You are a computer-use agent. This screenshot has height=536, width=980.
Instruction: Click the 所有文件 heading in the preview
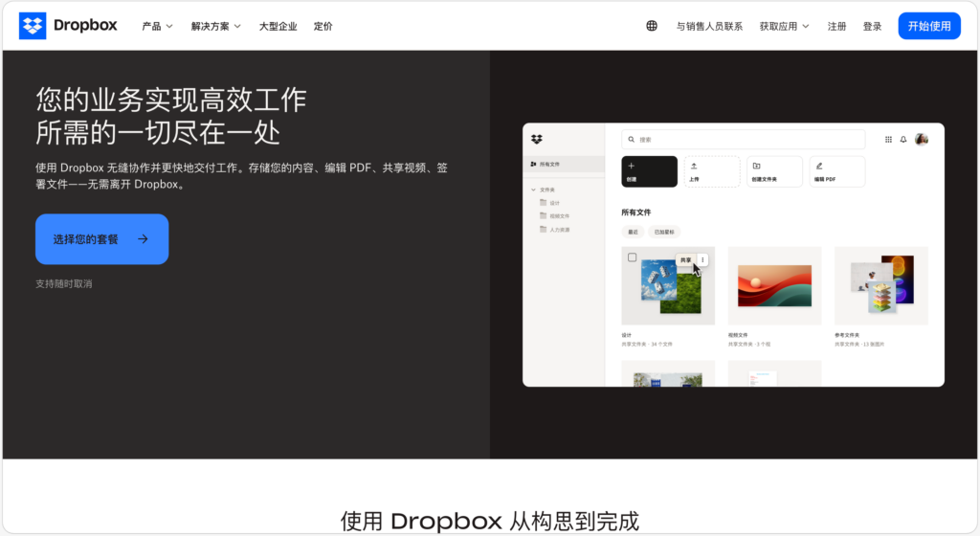point(636,212)
